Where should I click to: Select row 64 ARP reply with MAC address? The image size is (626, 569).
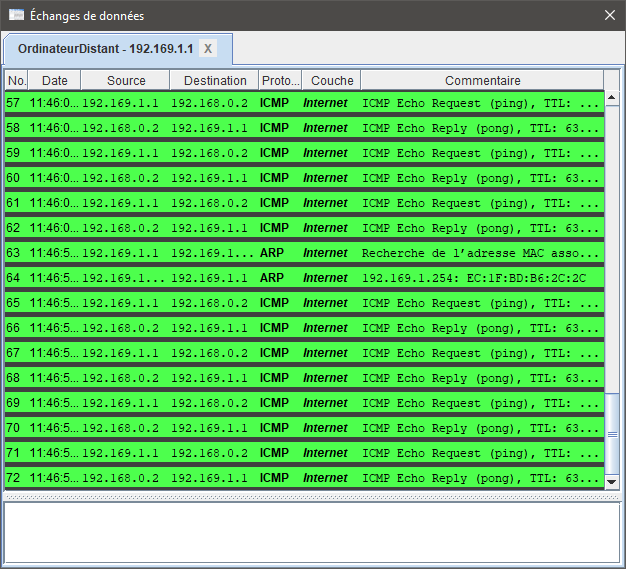(300, 278)
